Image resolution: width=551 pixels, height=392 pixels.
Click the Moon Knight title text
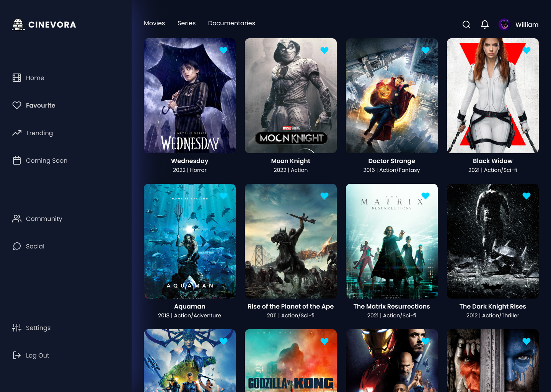tap(291, 161)
